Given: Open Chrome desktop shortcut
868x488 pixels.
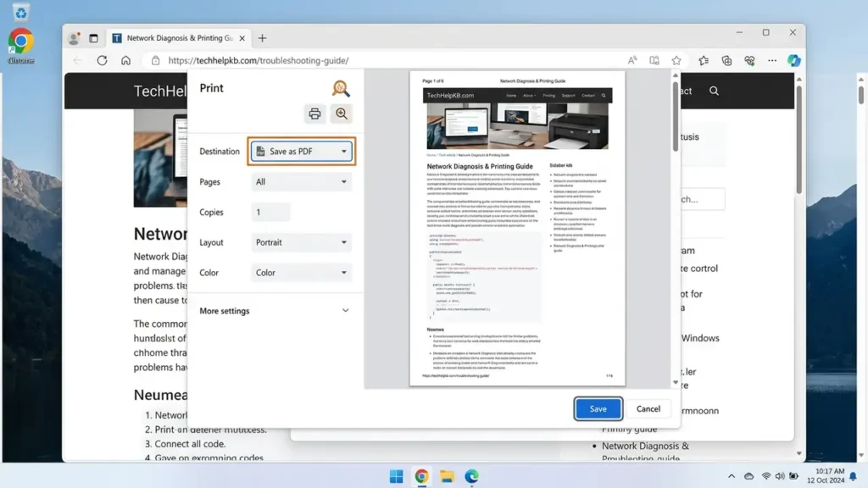Looking at the screenshot, I should 21,47.
